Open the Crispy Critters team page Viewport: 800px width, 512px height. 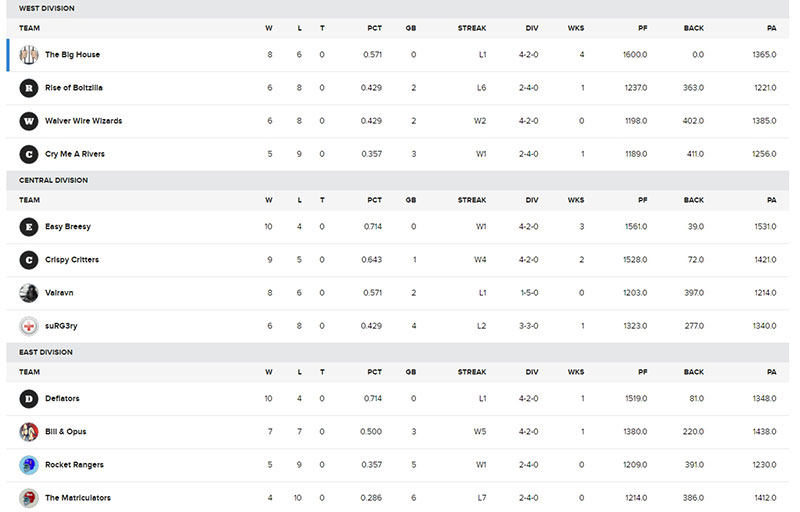[x=72, y=260]
